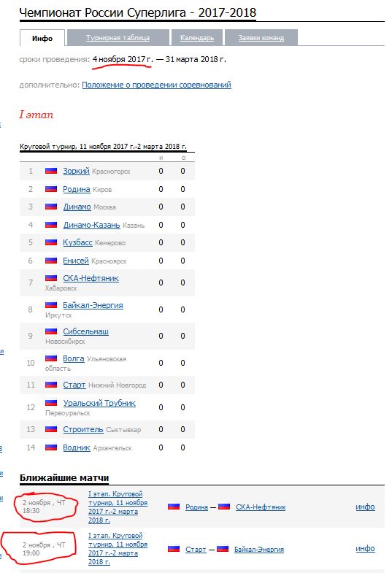Click СКА-Нефтяник flag in upcoming matches
This screenshot has height=573, width=392.
pos(224,507)
